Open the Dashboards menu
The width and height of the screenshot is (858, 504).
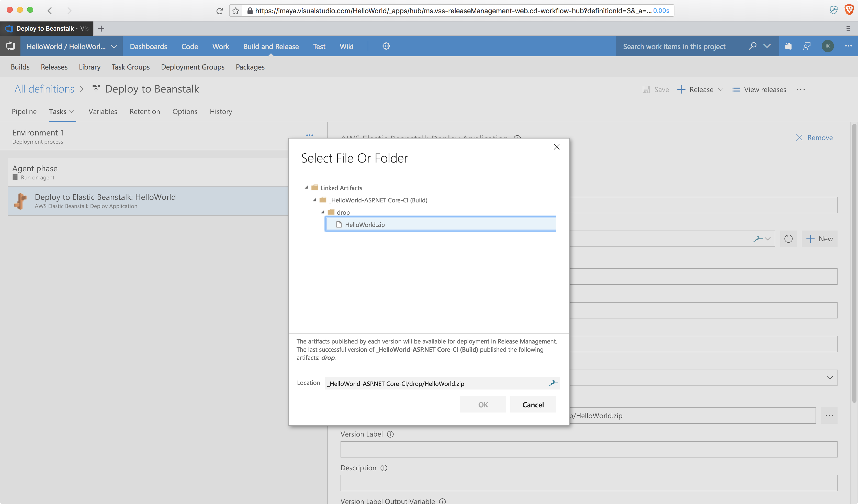click(149, 46)
